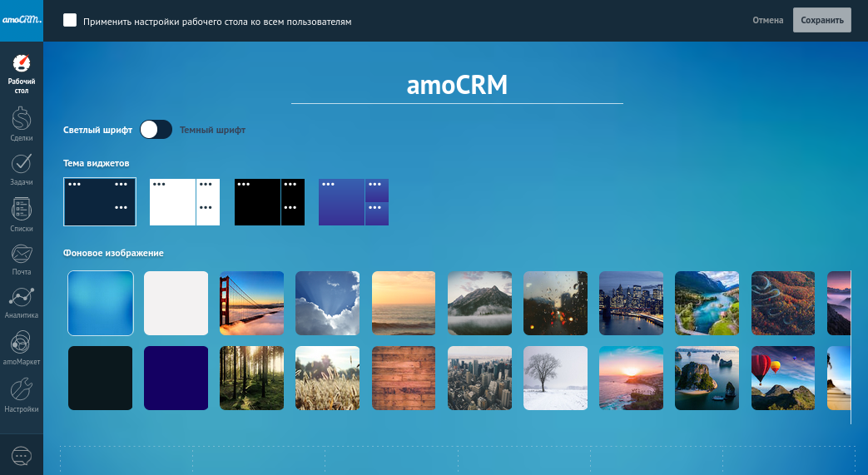
Task: Click the Отмена (Cancel) link
Action: [767, 21]
